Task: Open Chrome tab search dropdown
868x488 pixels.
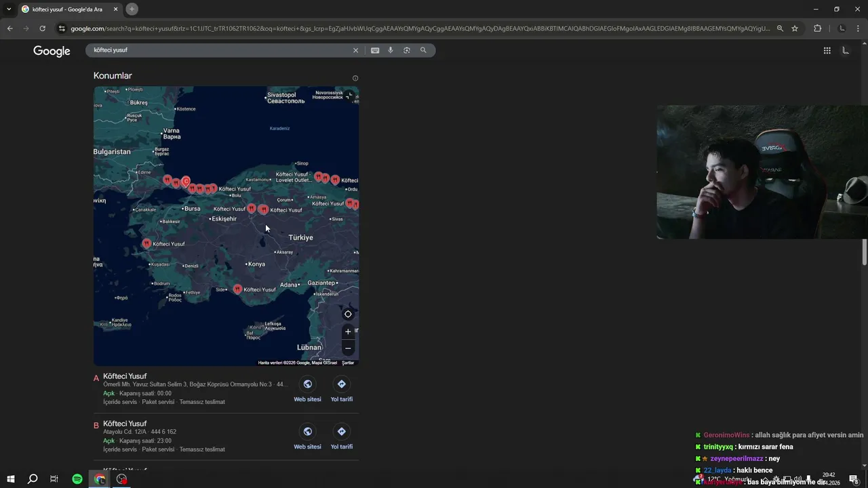Action: (x=9, y=9)
